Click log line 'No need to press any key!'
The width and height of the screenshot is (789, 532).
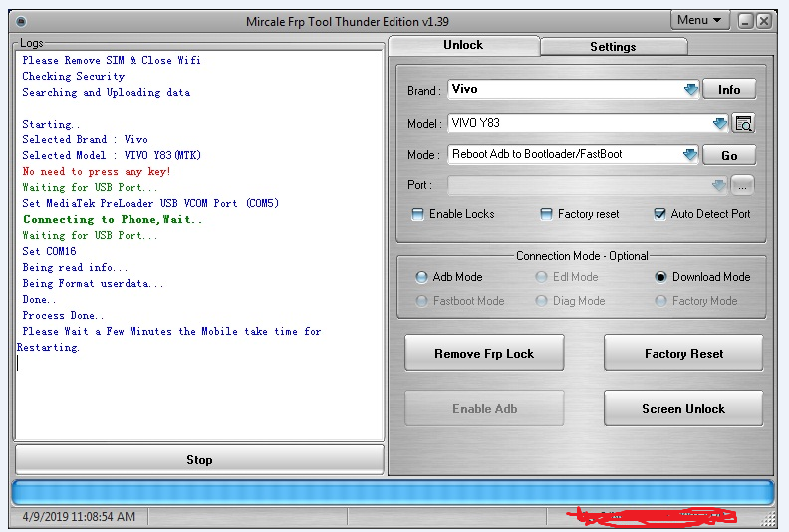(97, 171)
